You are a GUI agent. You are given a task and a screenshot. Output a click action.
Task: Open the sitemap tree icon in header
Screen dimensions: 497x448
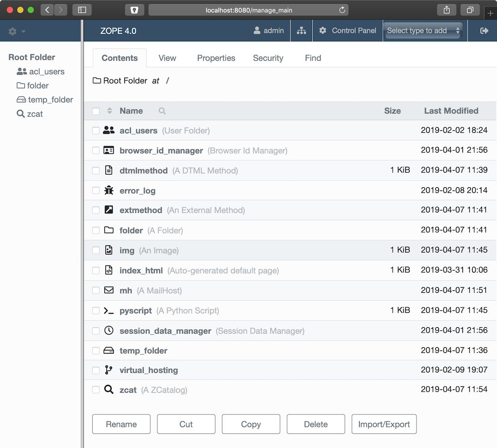[301, 31]
